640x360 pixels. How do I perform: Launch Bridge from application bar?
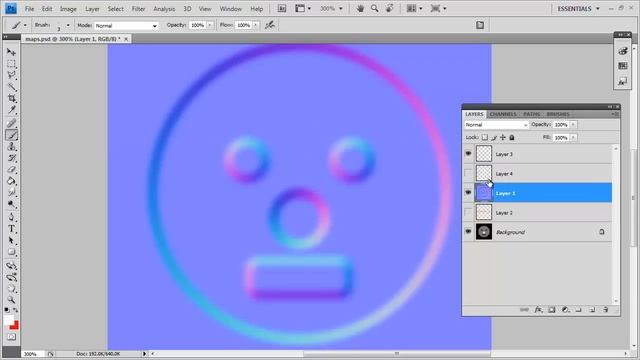tap(282, 9)
